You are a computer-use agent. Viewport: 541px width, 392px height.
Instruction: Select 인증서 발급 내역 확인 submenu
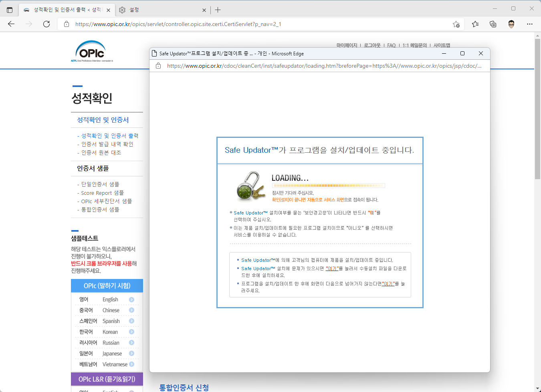pyautogui.click(x=107, y=144)
